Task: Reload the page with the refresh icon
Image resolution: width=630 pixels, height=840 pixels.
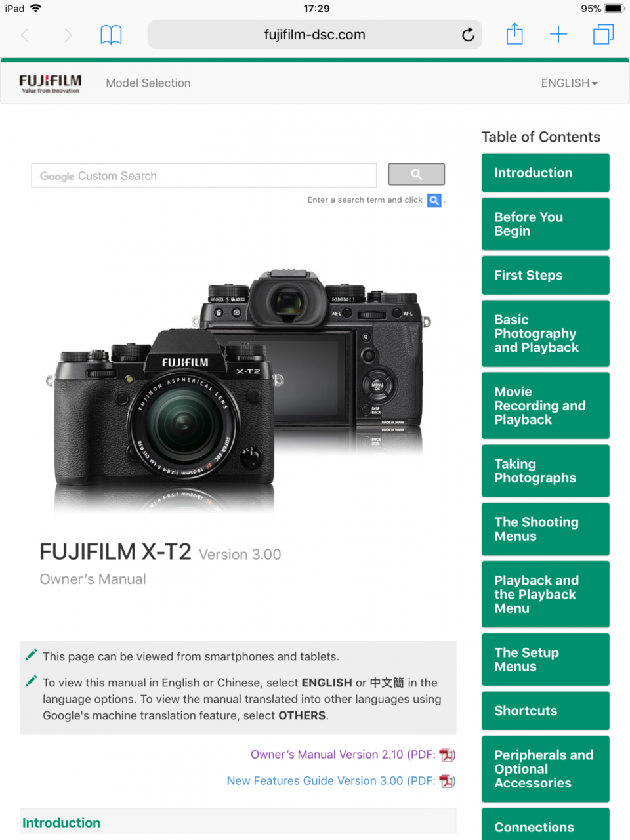Action: 468,35
